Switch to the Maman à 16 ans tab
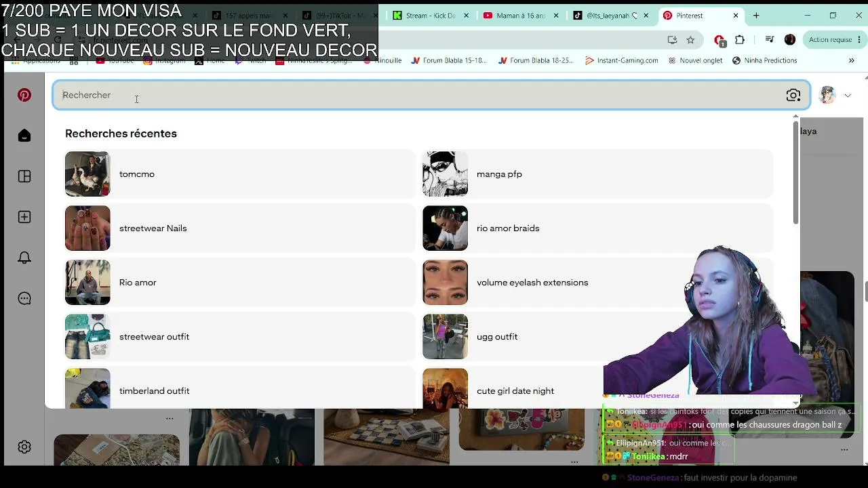868x488 pixels. pos(520,16)
